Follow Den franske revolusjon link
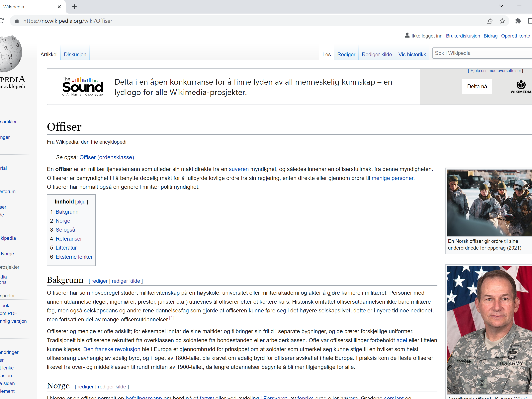The width and height of the screenshot is (532, 399). click(x=112, y=349)
